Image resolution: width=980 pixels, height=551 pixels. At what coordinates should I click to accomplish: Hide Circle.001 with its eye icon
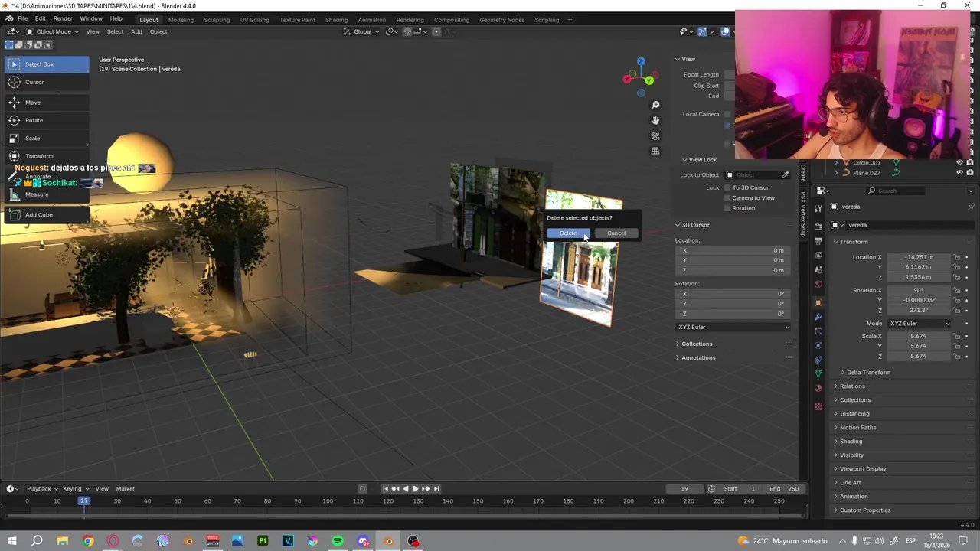click(959, 162)
